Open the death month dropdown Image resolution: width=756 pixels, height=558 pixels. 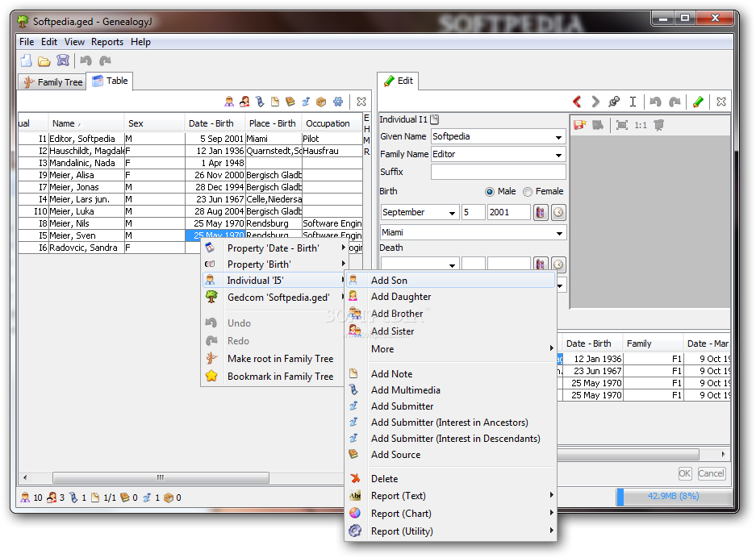coord(452,265)
